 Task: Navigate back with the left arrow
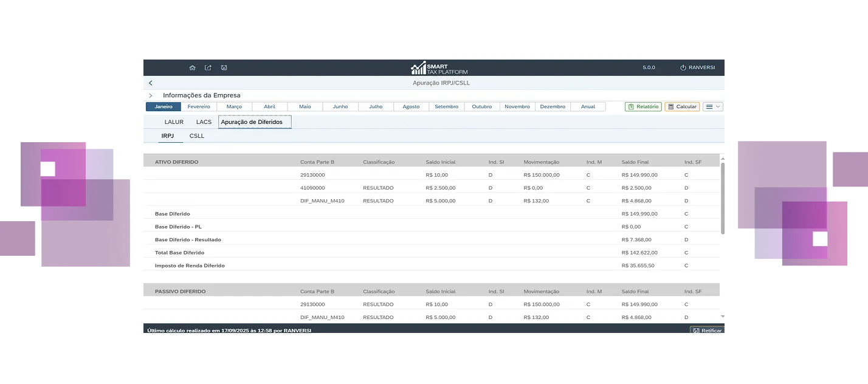click(151, 83)
